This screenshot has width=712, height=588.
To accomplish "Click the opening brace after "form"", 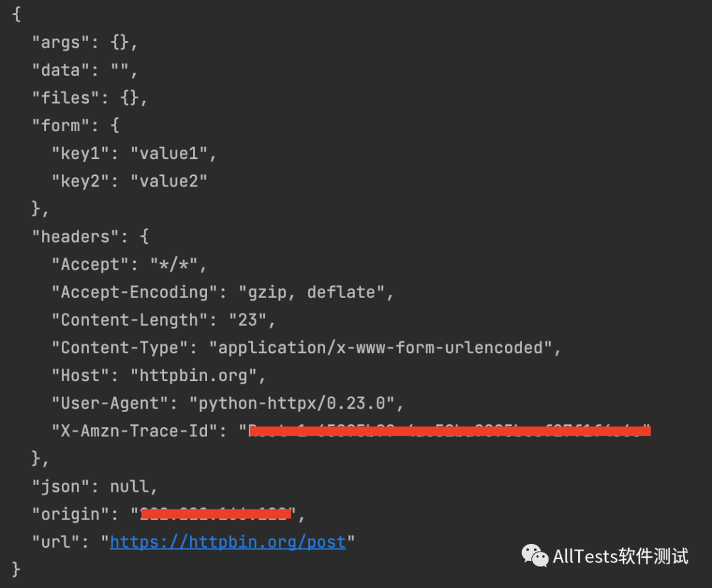I will [115, 125].
